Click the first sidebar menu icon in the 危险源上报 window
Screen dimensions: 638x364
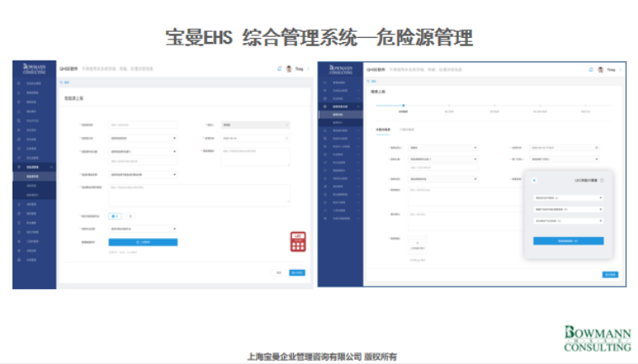click(x=19, y=83)
